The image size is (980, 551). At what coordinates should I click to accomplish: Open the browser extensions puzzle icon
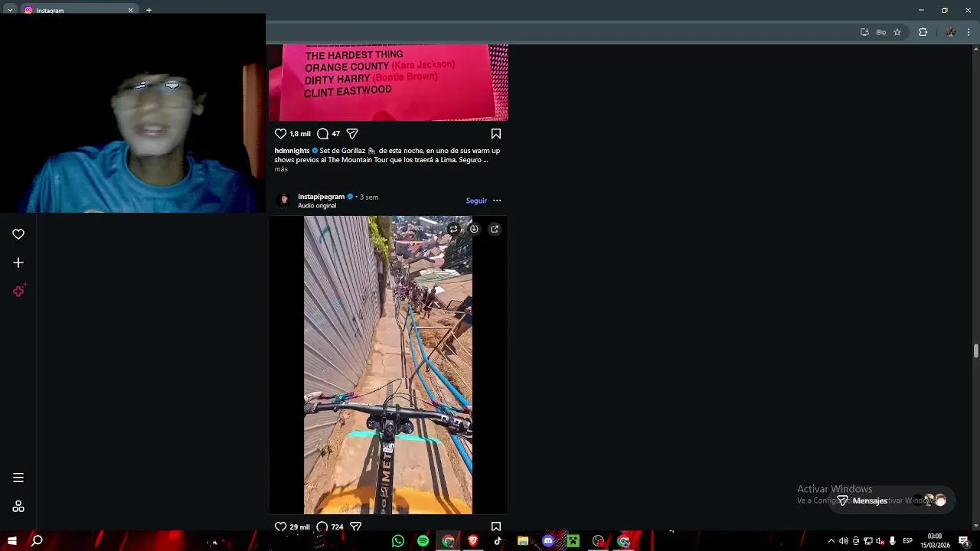coord(923,32)
